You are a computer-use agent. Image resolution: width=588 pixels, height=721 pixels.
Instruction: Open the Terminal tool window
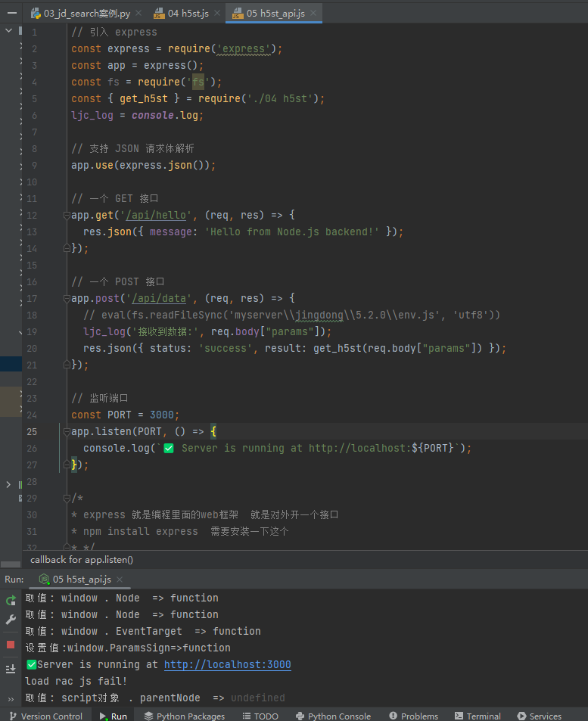click(478, 716)
